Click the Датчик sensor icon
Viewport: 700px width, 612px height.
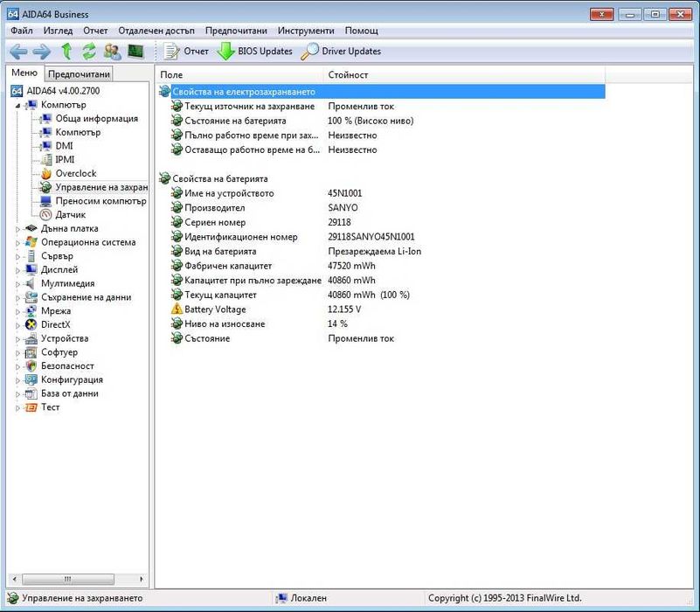click(45, 215)
